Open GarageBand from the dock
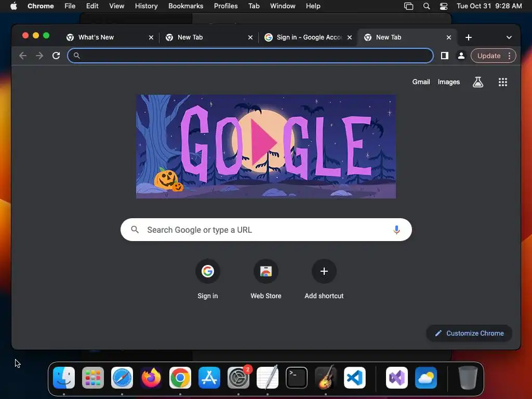 (326, 378)
